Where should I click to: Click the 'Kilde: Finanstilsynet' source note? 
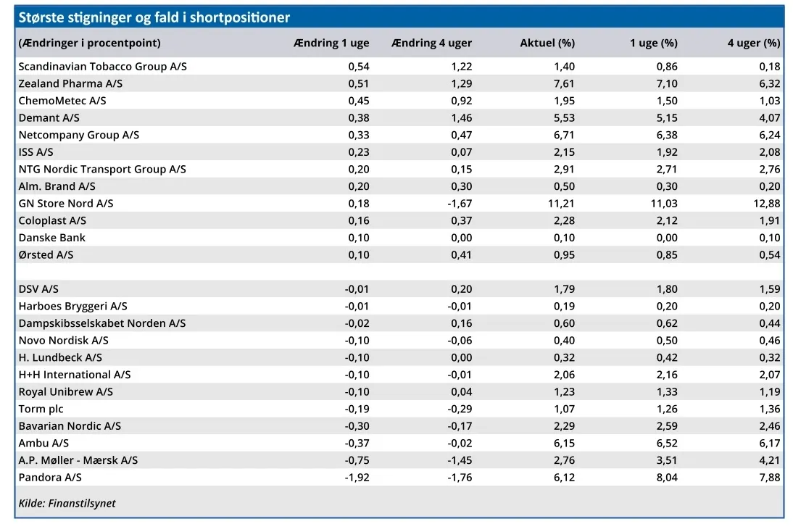67,503
